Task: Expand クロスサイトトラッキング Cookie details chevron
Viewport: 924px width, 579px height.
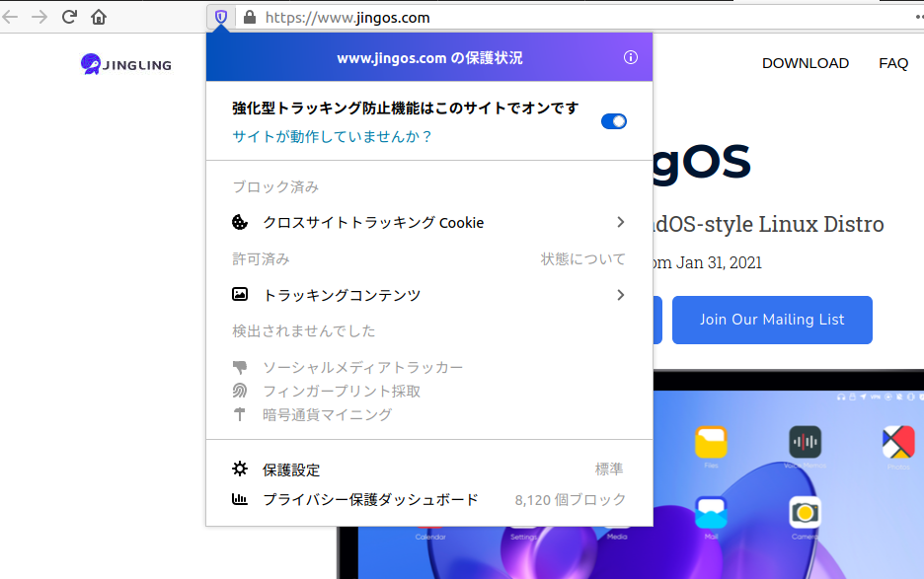Action: (x=621, y=222)
